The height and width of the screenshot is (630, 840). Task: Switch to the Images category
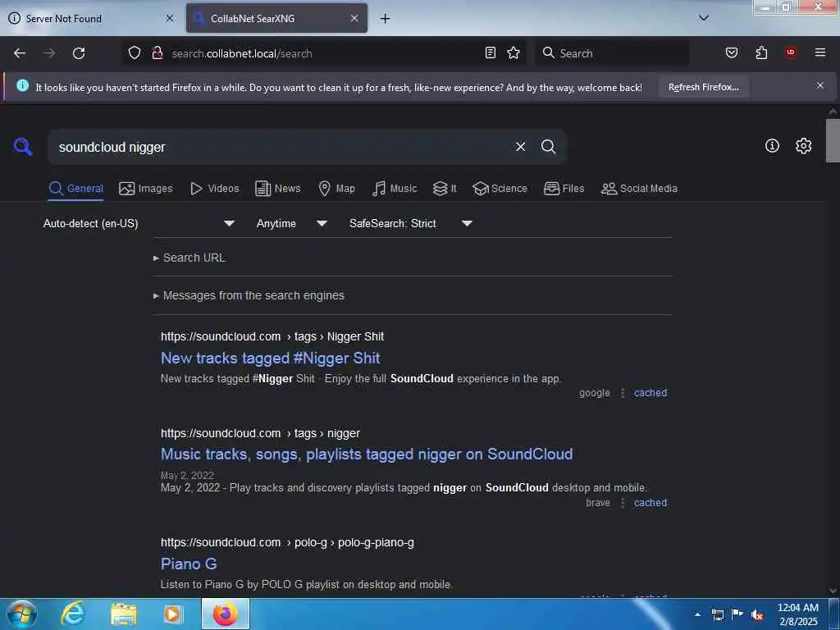146,189
